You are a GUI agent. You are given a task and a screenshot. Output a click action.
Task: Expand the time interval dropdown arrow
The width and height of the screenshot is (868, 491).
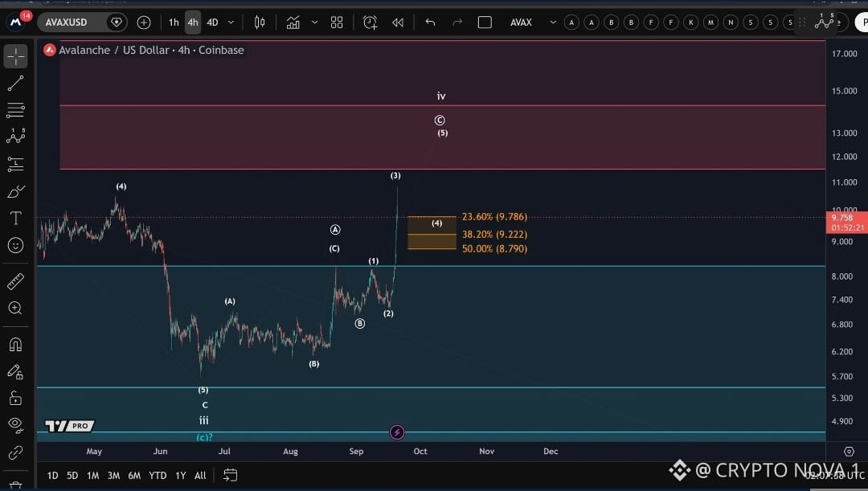pyautogui.click(x=231, y=23)
